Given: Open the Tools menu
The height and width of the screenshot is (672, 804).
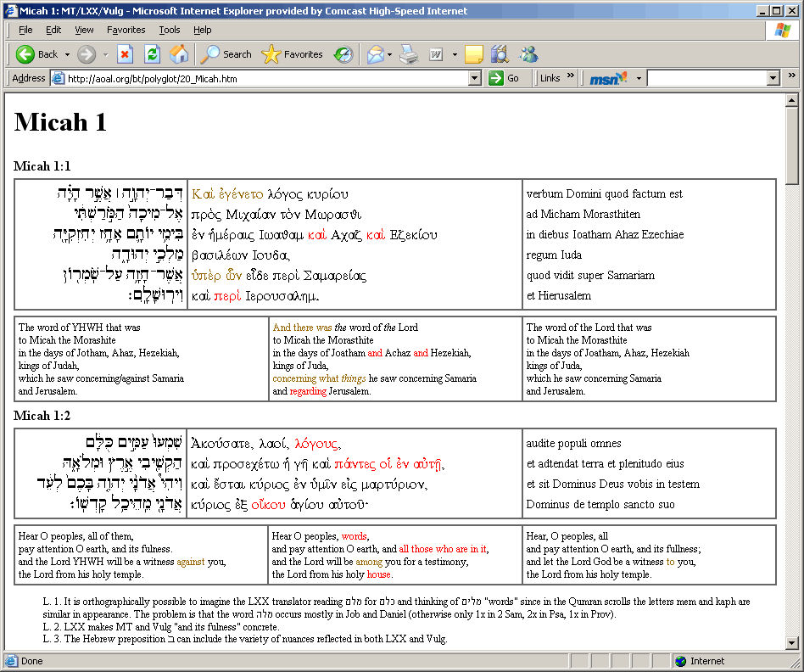Looking at the screenshot, I should pos(170,30).
